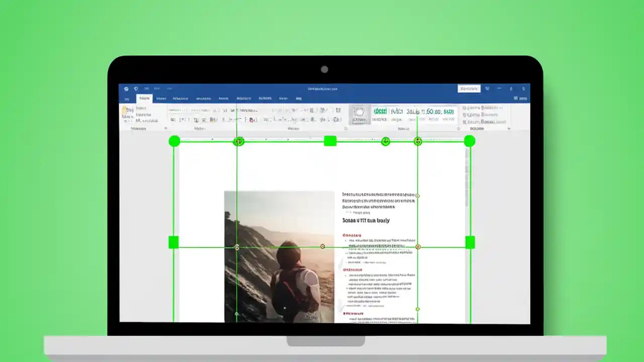Switch to the Home ribbon tab
This screenshot has width=644, height=362.
point(144,98)
